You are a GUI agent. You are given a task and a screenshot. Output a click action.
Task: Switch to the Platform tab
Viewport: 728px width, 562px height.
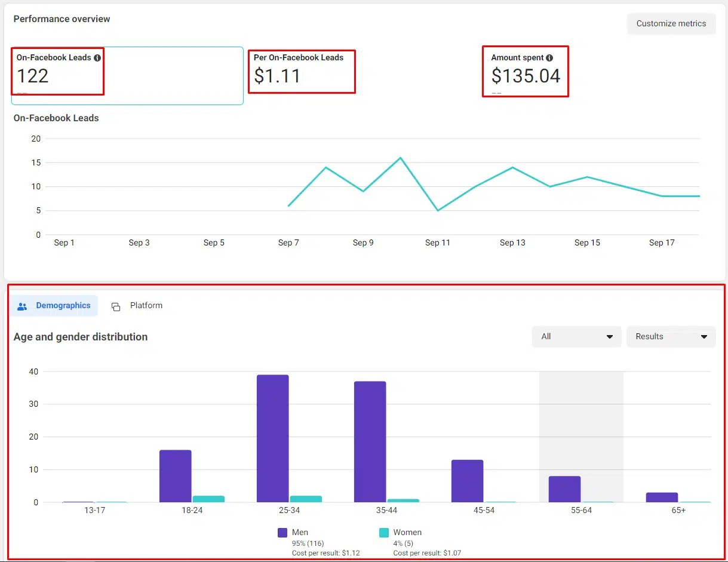tap(137, 306)
